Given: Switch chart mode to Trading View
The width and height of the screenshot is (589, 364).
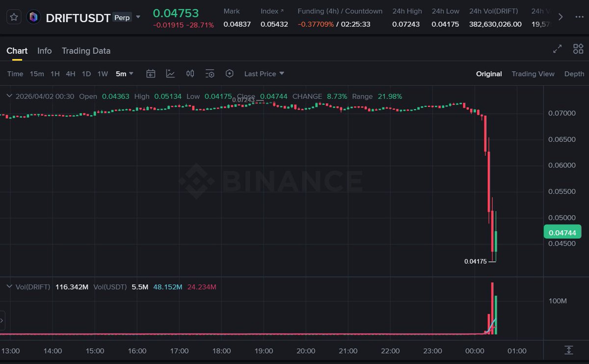Looking at the screenshot, I should 533,74.
